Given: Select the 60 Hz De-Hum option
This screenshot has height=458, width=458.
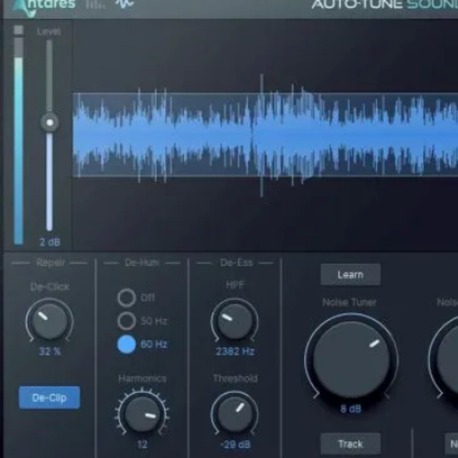Looking at the screenshot, I should click(x=127, y=344).
